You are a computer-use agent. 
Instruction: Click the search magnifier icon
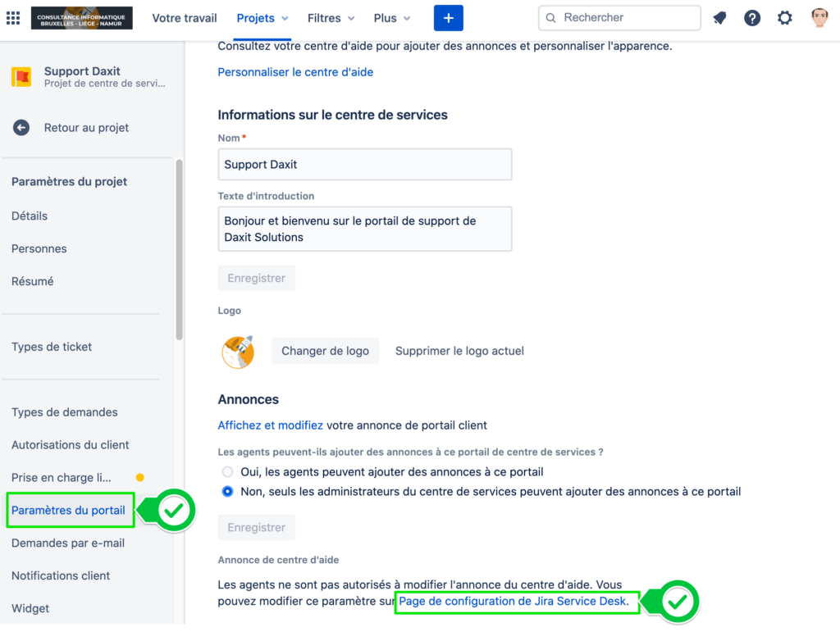pyautogui.click(x=550, y=18)
